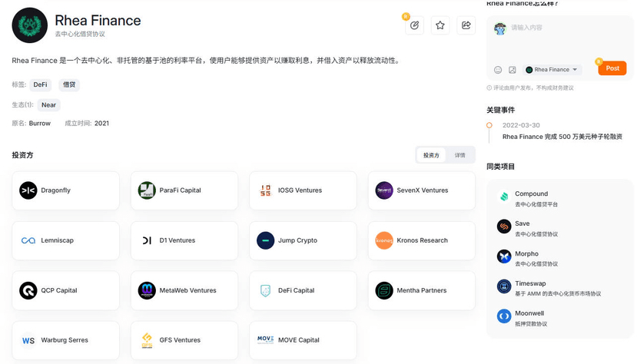This screenshot has height=364, width=637.
Task: Open the Jump Crypto investor name
Action: click(x=298, y=240)
